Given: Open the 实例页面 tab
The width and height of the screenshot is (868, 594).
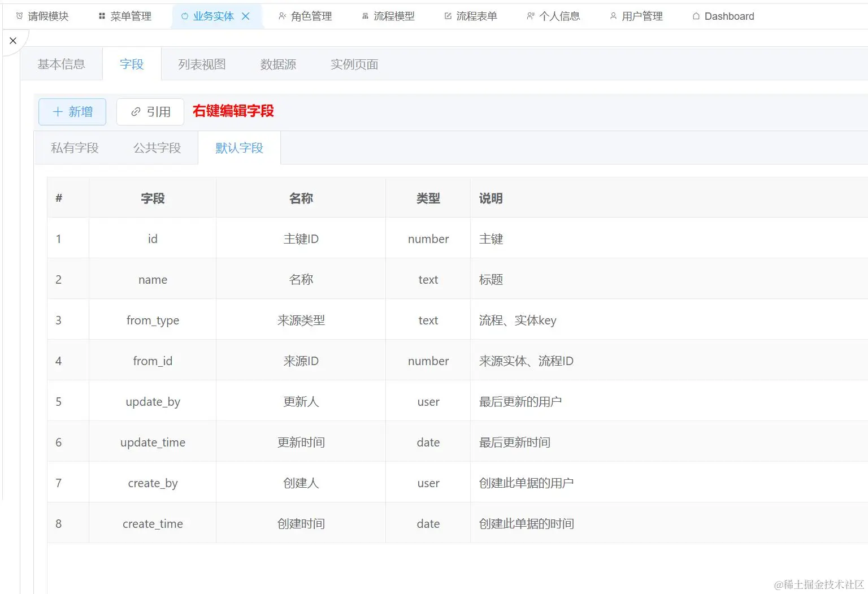Looking at the screenshot, I should 354,64.
